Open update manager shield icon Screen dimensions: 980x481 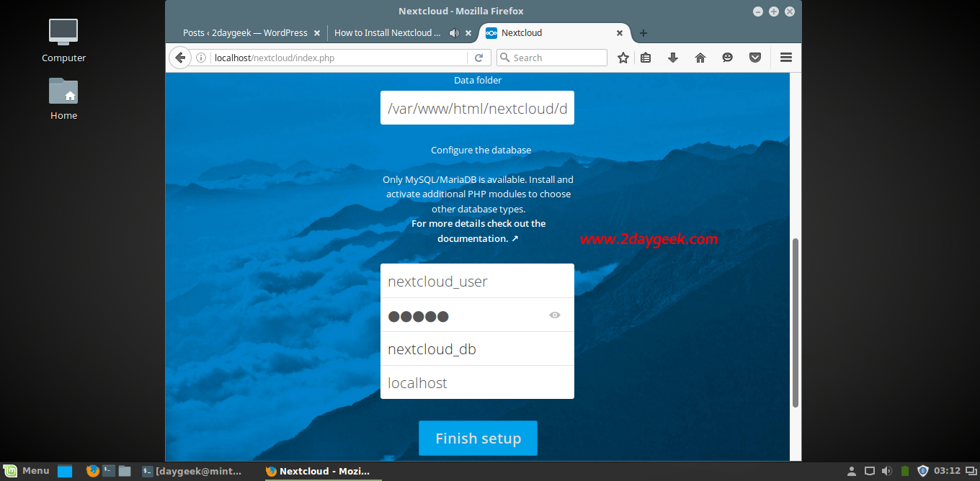923,471
